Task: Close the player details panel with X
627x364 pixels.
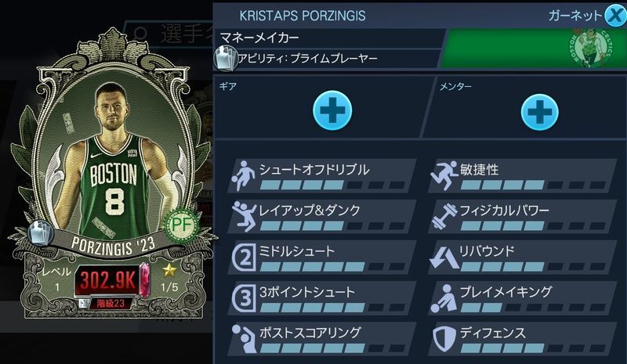Action: click(616, 16)
